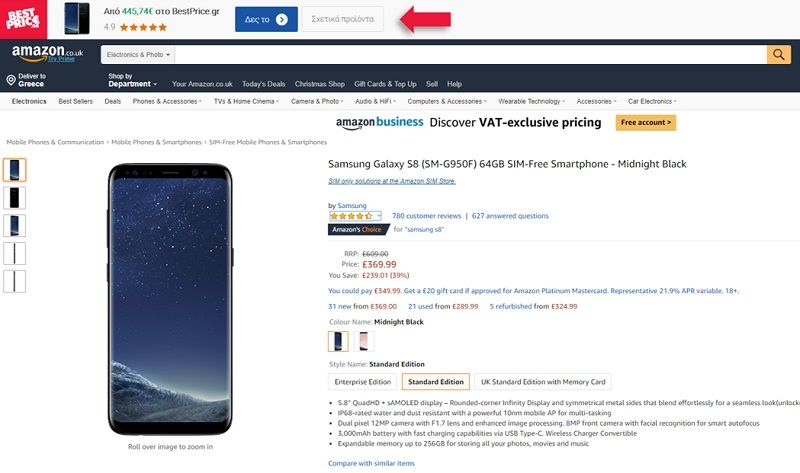The image size is (800, 473).
Task: Open Today's Deals in navigation bar
Action: (x=263, y=84)
